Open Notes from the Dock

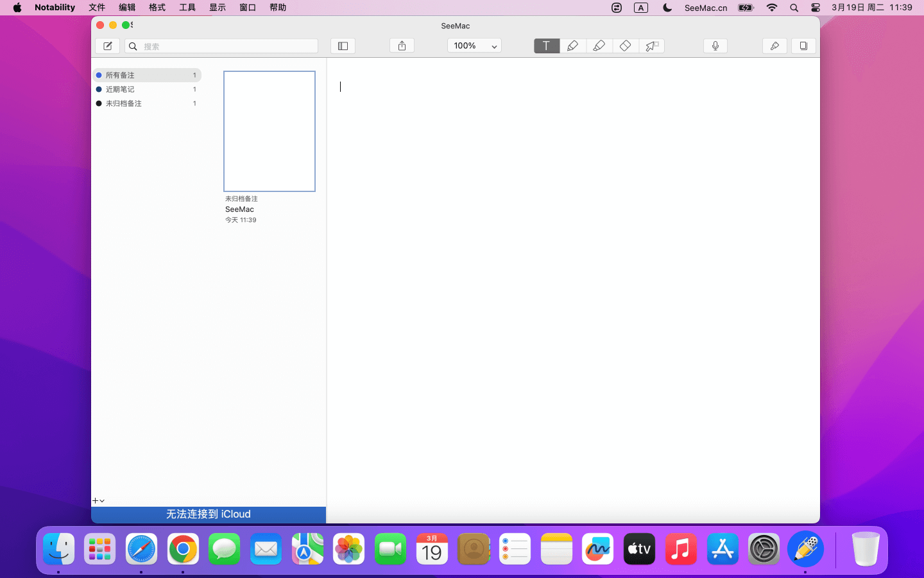pyautogui.click(x=556, y=549)
